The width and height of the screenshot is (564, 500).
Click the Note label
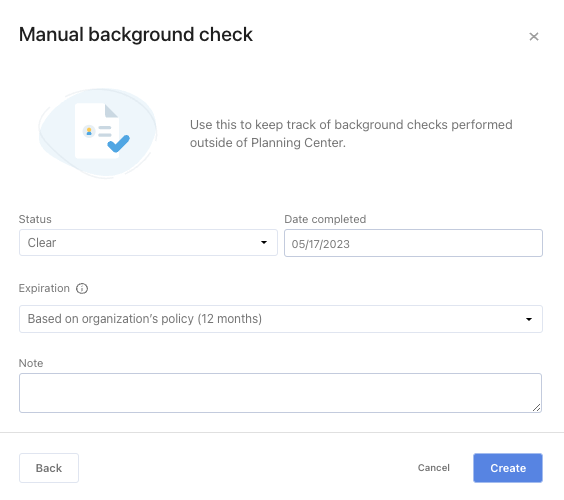click(x=31, y=363)
